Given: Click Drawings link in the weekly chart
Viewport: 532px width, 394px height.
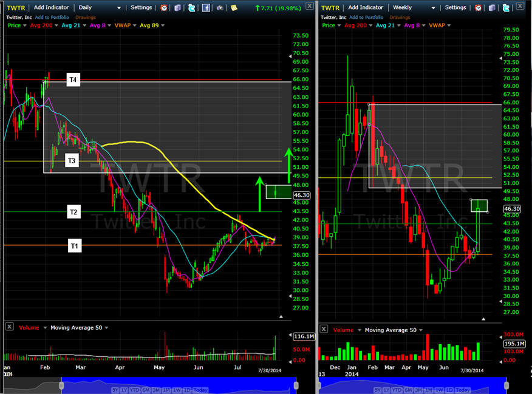Looking at the screenshot, I should tap(400, 17).
